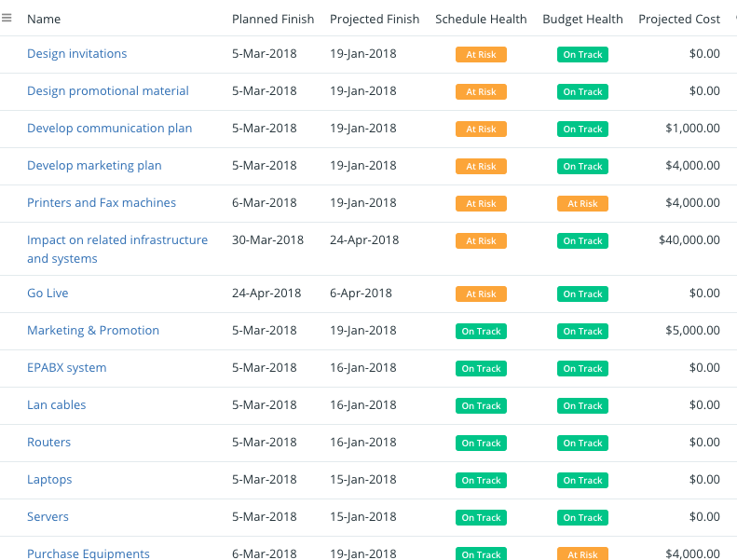
Task: Click At Risk schedule badge for Develop marketing plan
Action: [481, 166]
